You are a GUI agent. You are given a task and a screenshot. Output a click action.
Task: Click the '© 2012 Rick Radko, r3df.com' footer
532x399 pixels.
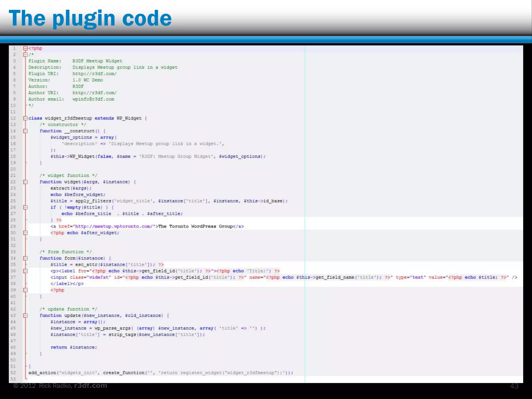pos(60,386)
